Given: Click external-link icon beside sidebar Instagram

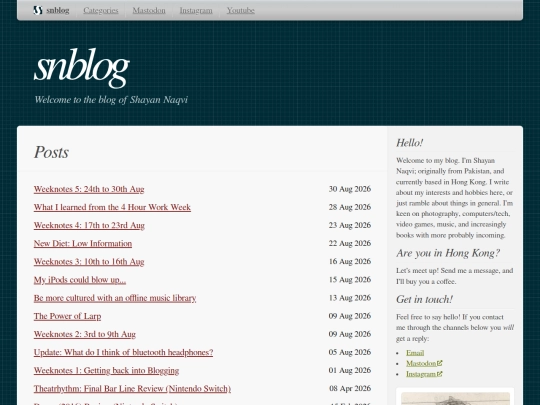Looking at the screenshot, I should pyautogui.click(x=439, y=374).
